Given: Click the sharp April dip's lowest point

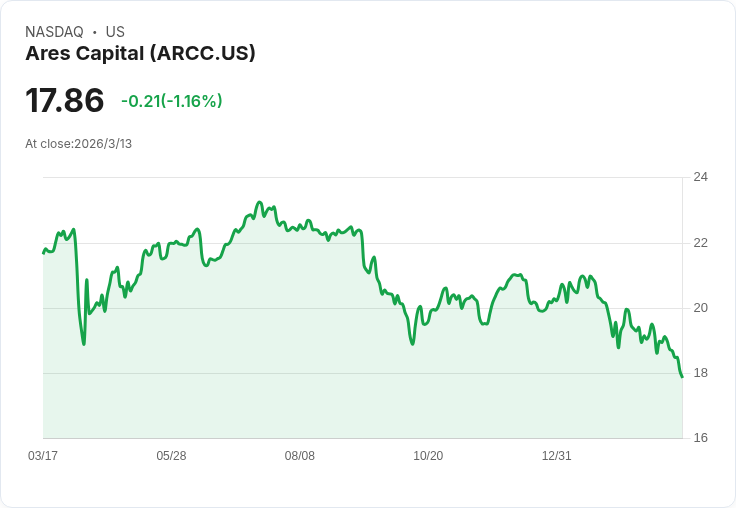Looking at the screenshot, I should 84,344.
